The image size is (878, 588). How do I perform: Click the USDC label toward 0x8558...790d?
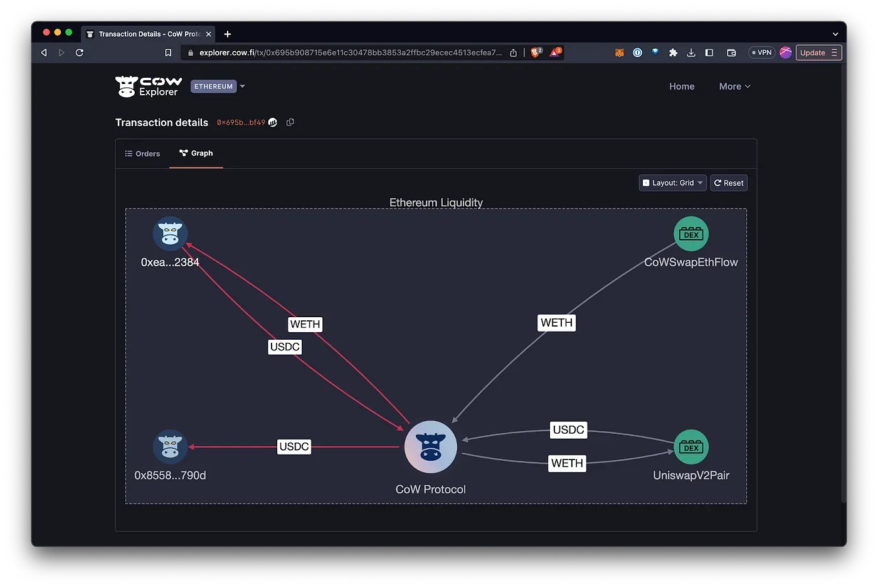point(294,446)
